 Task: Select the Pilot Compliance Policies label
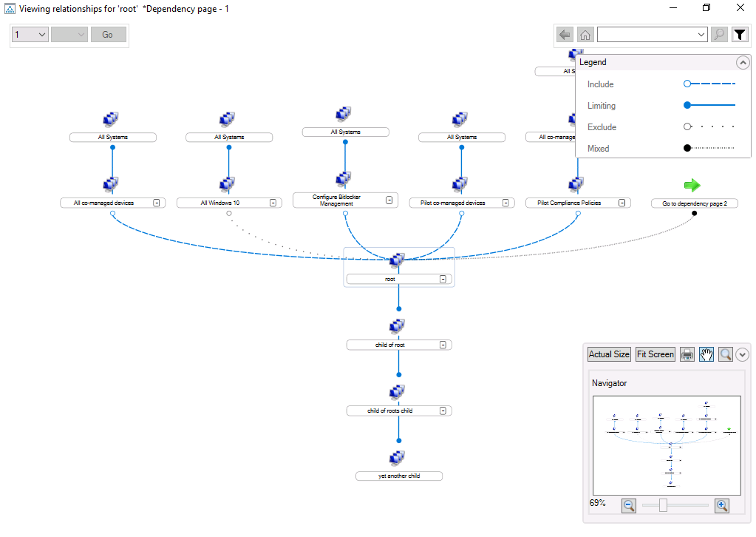coord(578,203)
